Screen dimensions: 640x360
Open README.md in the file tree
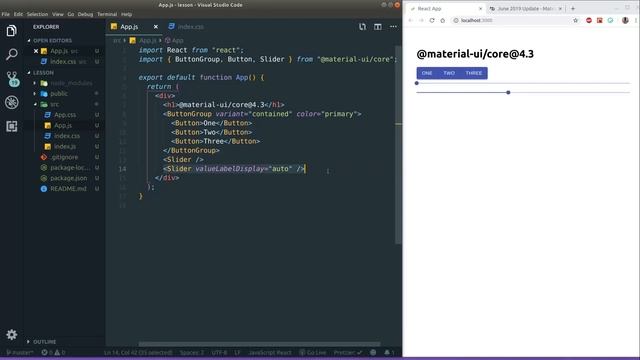(68, 189)
